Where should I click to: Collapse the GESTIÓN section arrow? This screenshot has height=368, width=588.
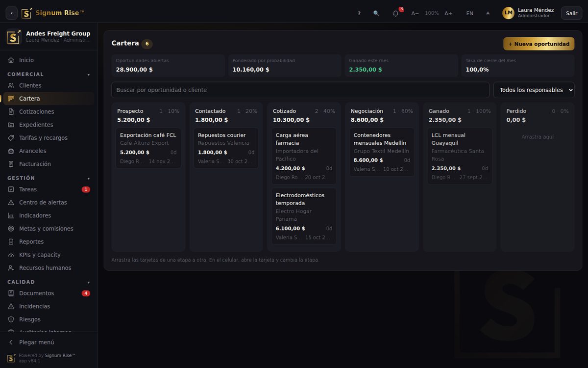pos(89,179)
